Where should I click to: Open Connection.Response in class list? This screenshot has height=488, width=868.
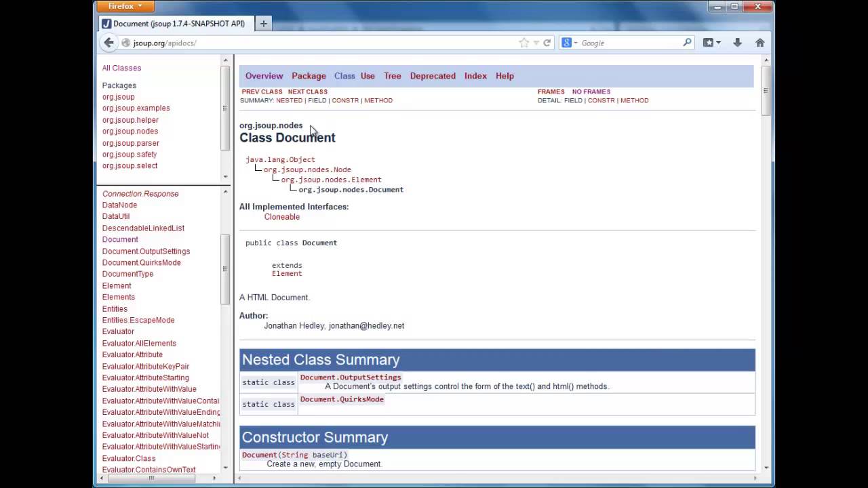140,194
